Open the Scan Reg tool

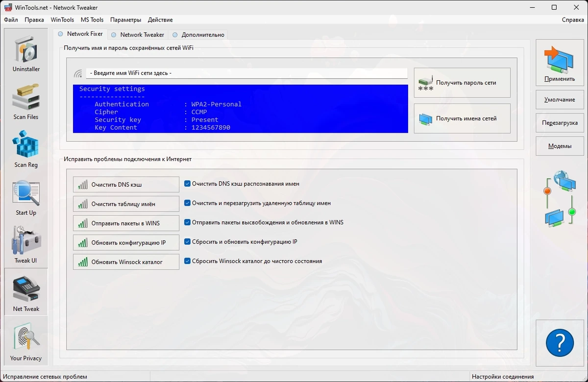26,149
